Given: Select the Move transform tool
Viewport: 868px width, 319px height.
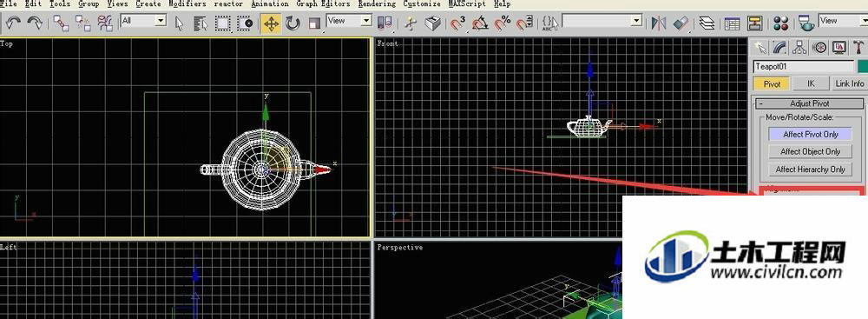Looking at the screenshot, I should click(x=271, y=23).
